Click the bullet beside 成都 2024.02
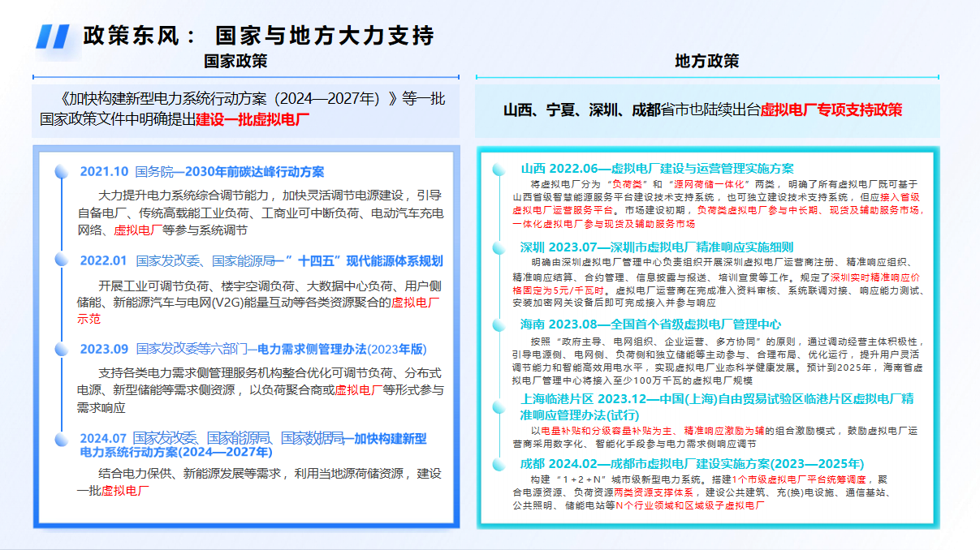This screenshot has height=550, width=980. 499,464
